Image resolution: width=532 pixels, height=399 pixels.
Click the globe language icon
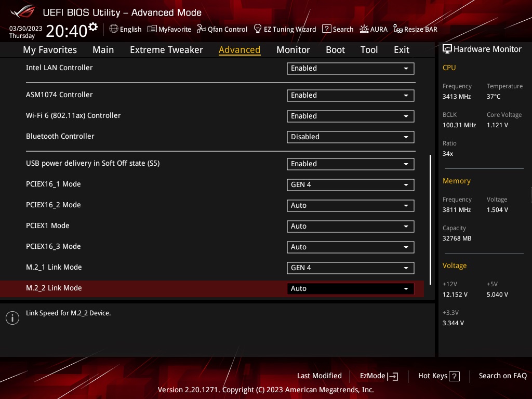(114, 29)
